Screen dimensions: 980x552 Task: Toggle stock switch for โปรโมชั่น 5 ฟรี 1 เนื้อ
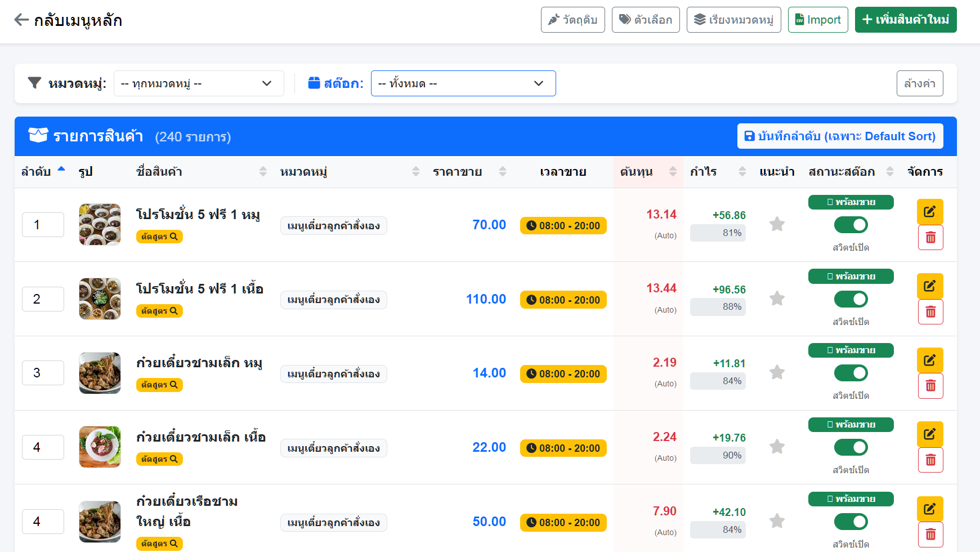pos(851,299)
